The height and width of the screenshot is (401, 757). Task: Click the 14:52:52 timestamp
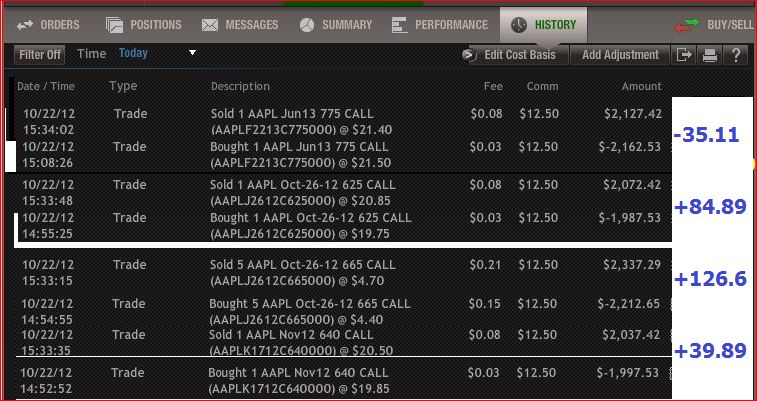46,388
